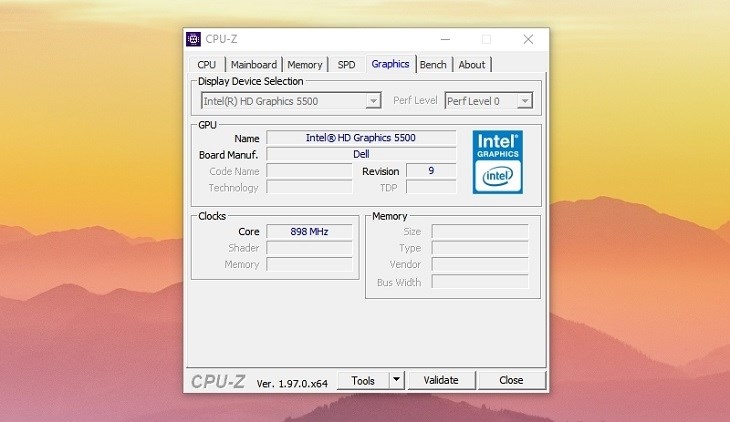The image size is (730, 422).
Task: Click the Close button at bottom
Action: [511, 380]
